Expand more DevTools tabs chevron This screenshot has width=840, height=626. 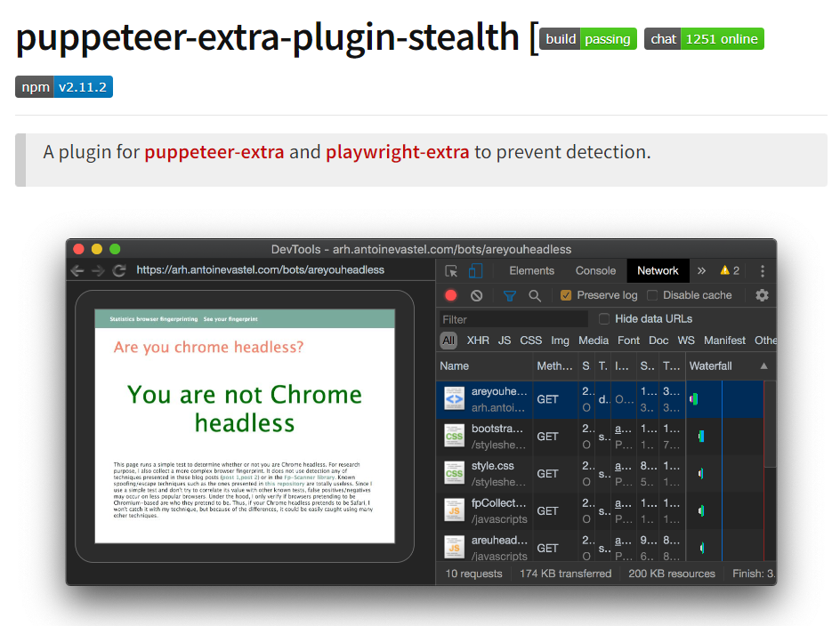(x=701, y=271)
